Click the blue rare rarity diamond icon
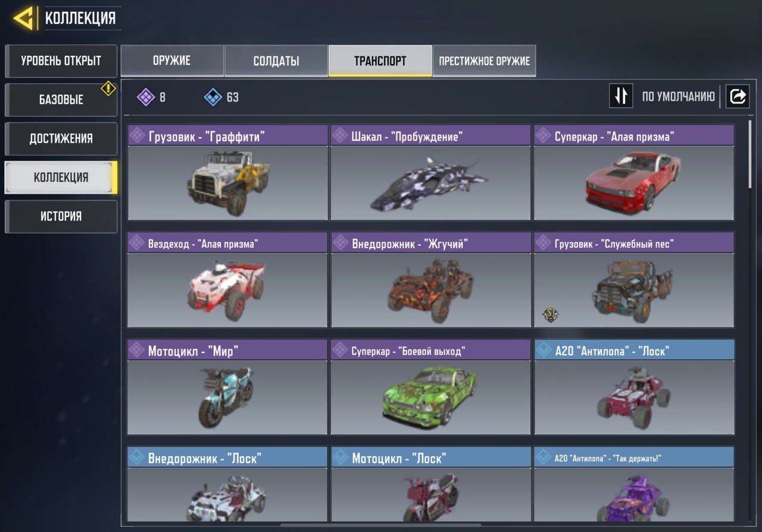Screen dimensions: 762x532 213,97
